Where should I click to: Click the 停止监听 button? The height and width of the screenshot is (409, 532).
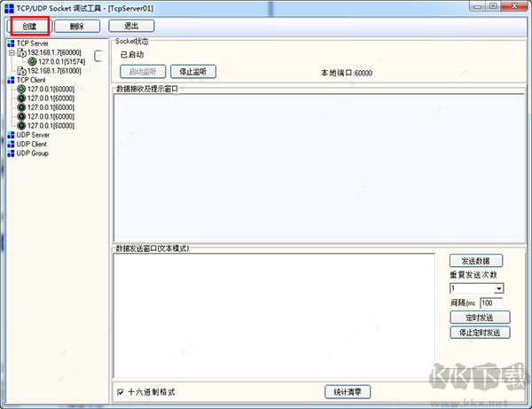(x=193, y=72)
